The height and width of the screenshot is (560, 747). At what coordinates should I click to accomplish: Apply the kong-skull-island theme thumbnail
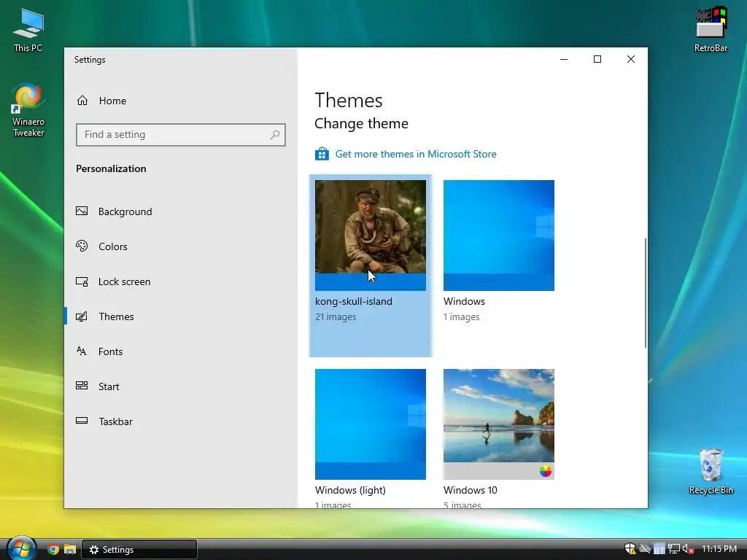370,236
